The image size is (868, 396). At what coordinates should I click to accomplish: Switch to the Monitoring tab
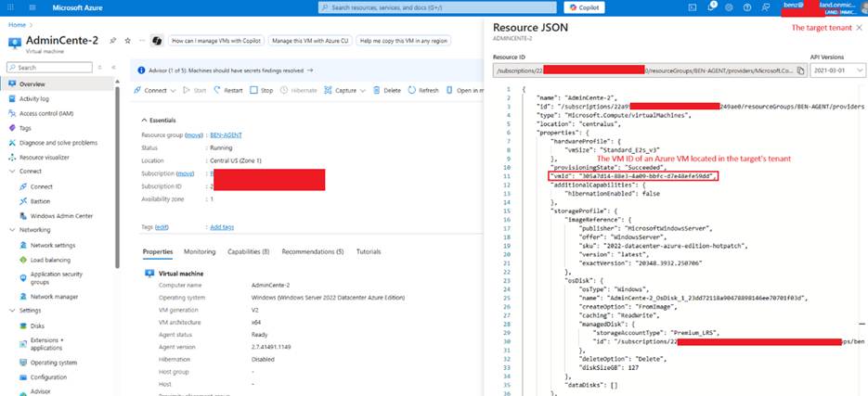(200, 251)
